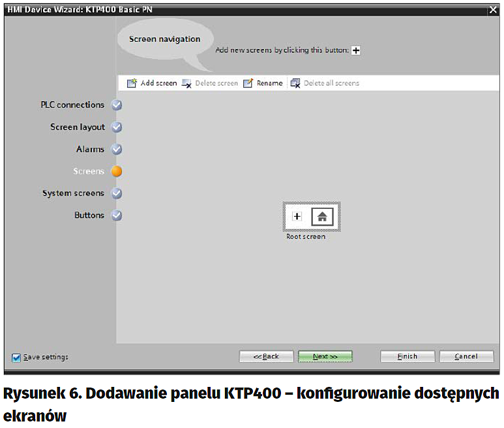Select the Buttons wizard step

coord(89,215)
